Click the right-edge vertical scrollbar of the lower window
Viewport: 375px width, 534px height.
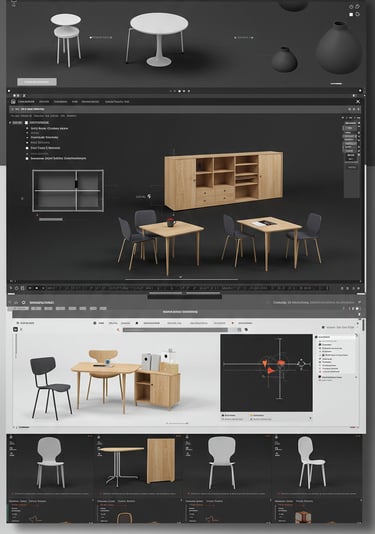[363, 326]
